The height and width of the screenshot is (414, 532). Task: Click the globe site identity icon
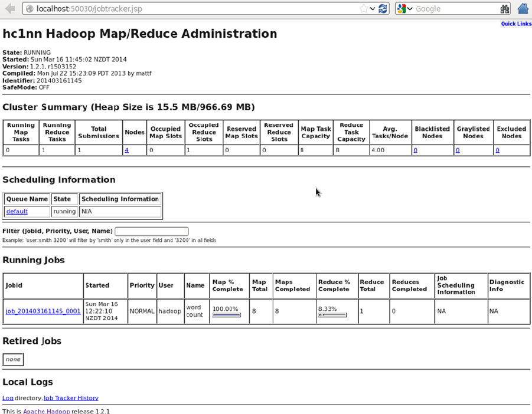click(x=30, y=9)
